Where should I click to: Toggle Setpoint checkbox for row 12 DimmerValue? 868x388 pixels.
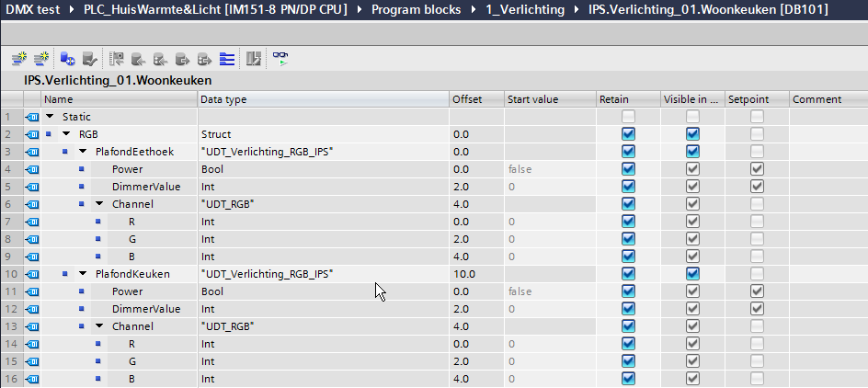point(757,308)
